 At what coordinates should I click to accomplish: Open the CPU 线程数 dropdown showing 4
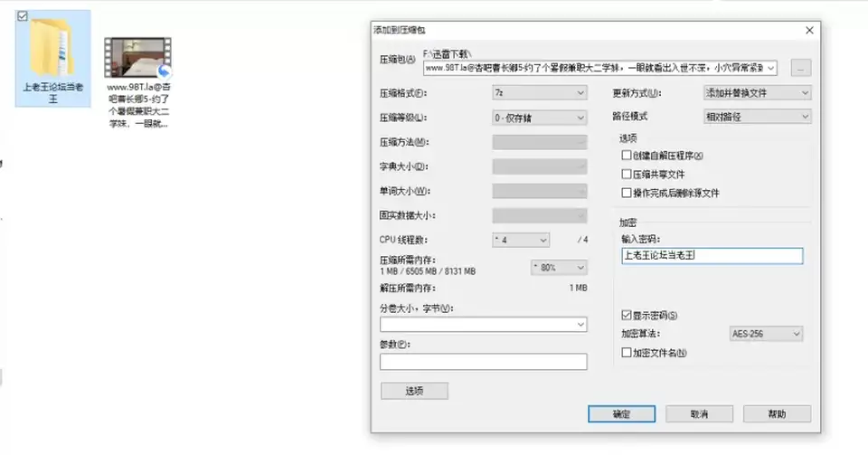pyautogui.click(x=521, y=240)
